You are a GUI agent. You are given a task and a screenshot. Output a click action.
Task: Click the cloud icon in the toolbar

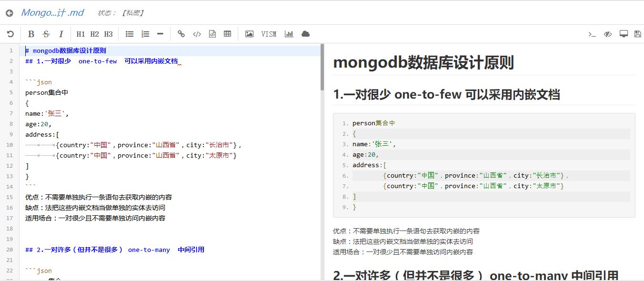pos(305,34)
